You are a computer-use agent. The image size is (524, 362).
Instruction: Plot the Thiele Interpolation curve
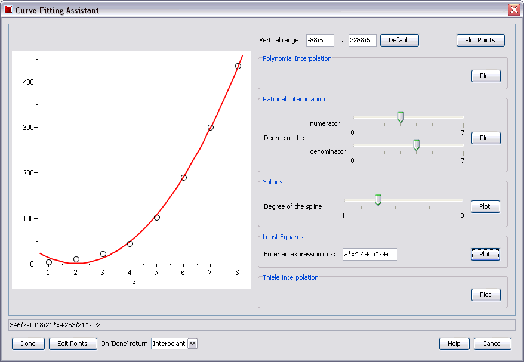(486, 295)
